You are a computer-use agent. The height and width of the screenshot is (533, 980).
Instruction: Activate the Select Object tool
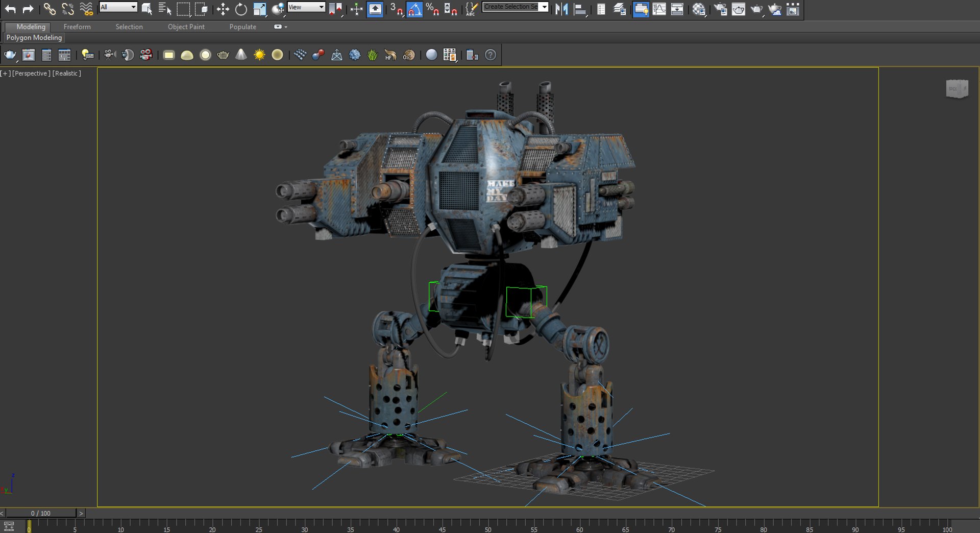[x=147, y=9]
